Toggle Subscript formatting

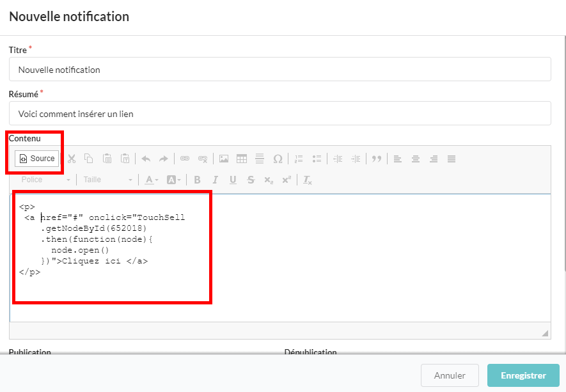tap(269, 180)
